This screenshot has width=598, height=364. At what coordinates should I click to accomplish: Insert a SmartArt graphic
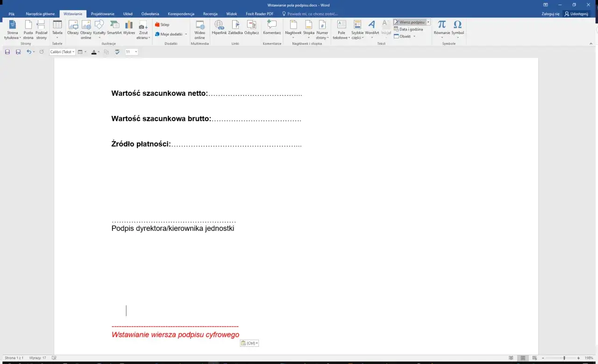pos(114,29)
